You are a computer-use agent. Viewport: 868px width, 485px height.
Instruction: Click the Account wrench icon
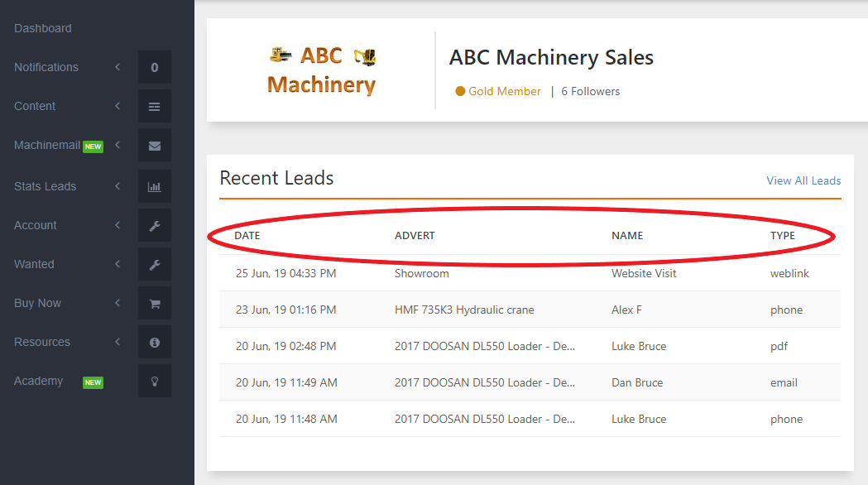(155, 225)
